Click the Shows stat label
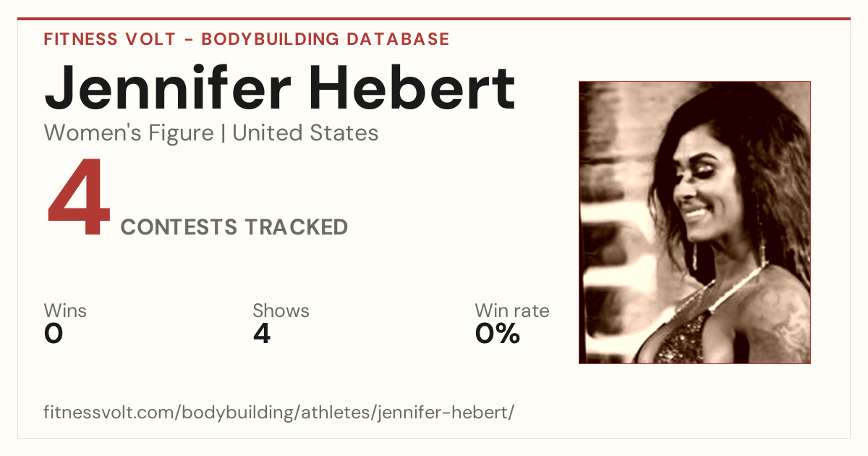This screenshot has width=868, height=456. (281, 311)
